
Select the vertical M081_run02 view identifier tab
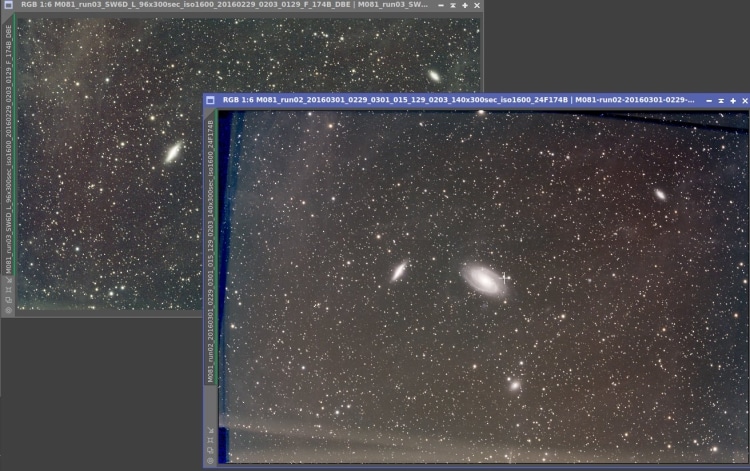[210, 251]
